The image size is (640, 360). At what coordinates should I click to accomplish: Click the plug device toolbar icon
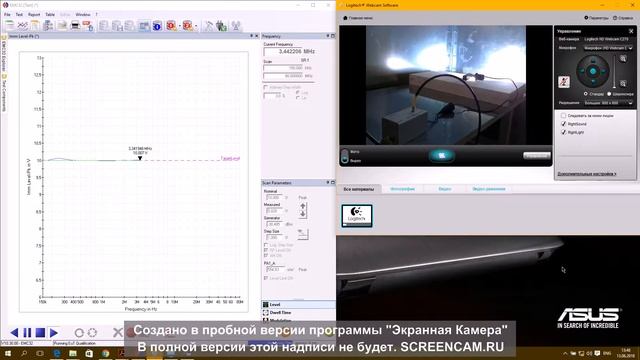click(222, 26)
